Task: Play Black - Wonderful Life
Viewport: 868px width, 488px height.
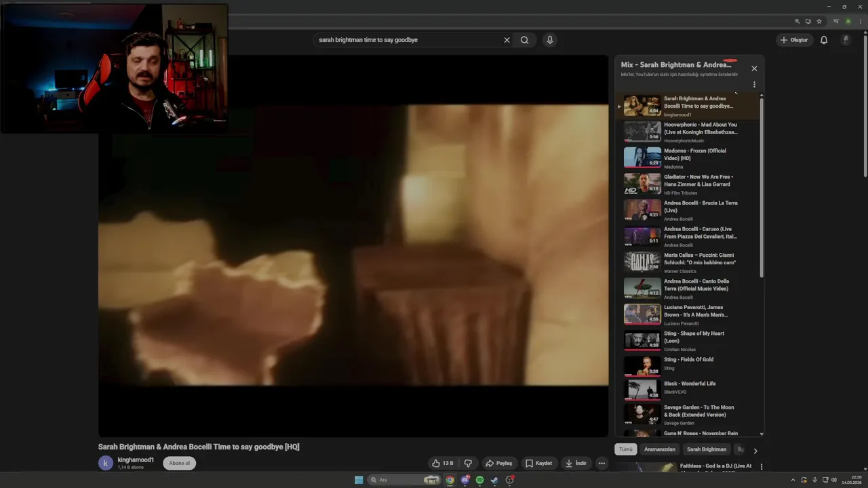Action: click(688, 390)
